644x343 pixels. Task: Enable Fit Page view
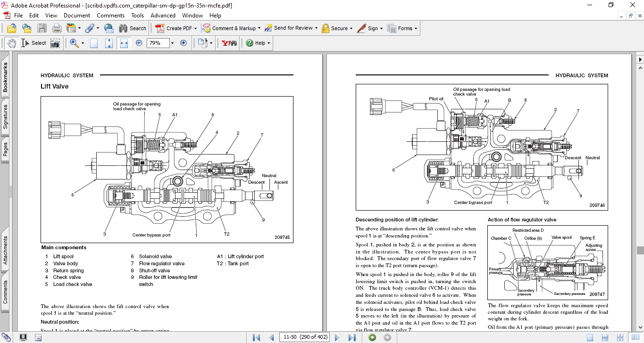coord(109,43)
